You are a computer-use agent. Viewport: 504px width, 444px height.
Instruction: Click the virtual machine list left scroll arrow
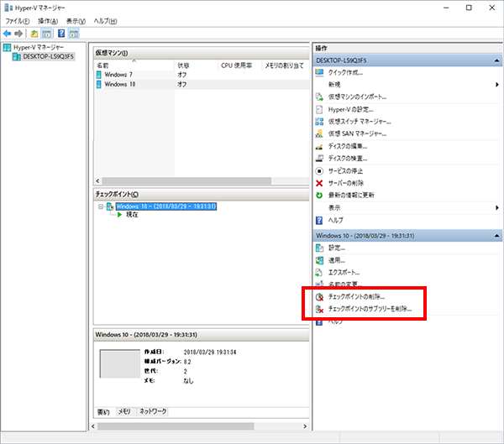coord(97,181)
